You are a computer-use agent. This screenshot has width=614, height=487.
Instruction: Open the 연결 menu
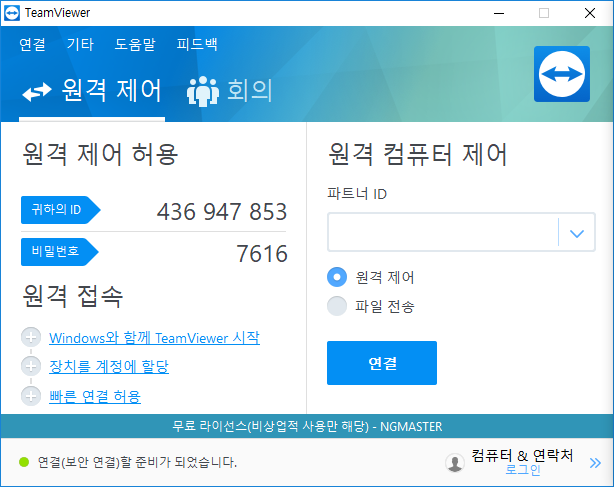(x=33, y=44)
